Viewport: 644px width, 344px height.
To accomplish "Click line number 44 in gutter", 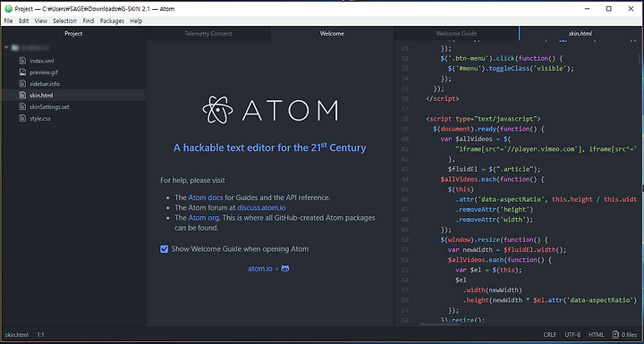I will (x=404, y=180).
